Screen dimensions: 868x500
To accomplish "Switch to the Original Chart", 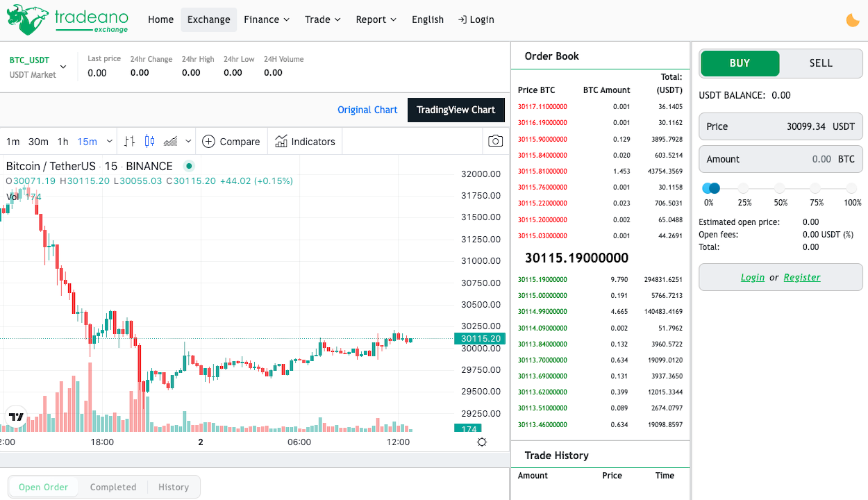I will [367, 110].
